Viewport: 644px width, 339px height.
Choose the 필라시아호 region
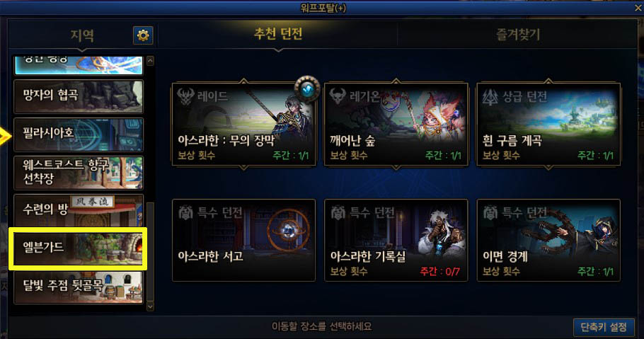pos(79,134)
